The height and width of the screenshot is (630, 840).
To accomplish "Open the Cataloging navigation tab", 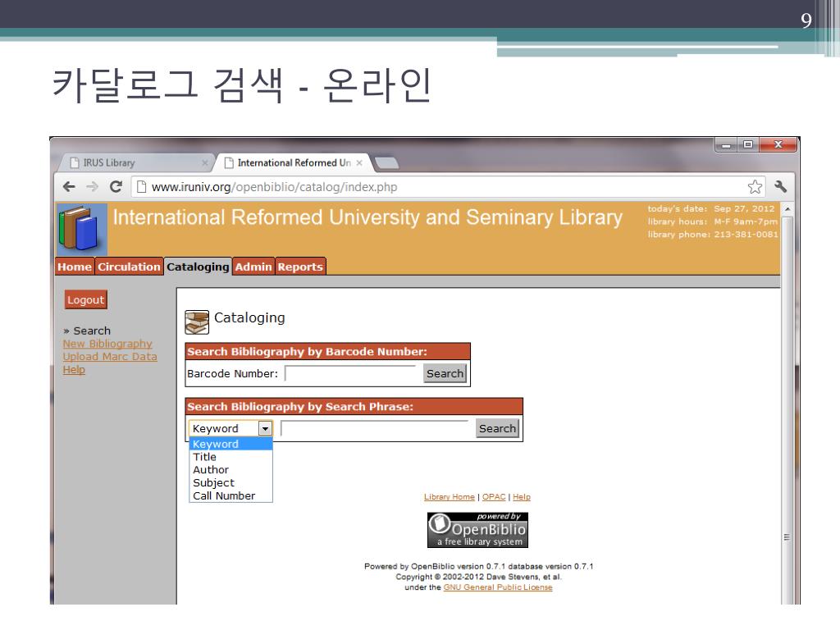I will [x=198, y=267].
